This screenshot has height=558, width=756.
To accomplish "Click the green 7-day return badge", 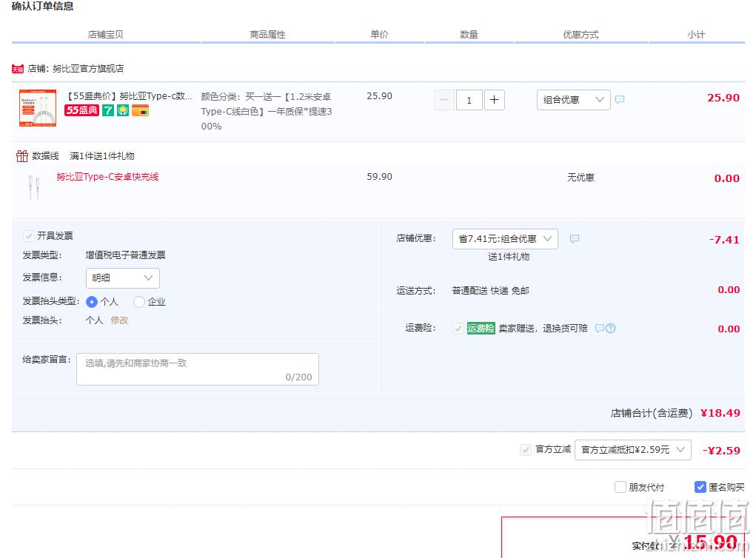I will click(x=108, y=110).
